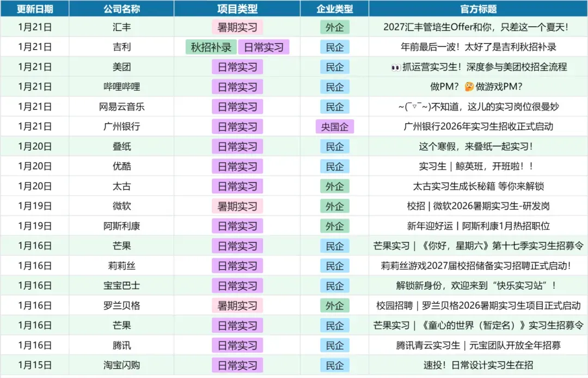Screen dimensions: 588x378
Task: Select the 项目类型 column header
Action: click(x=237, y=9)
